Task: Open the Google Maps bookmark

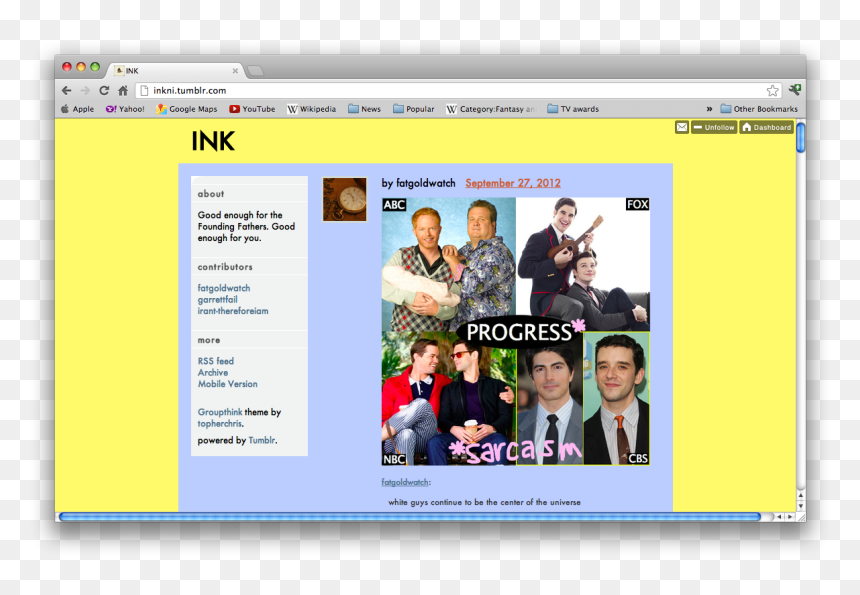Action: pyautogui.click(x=186, y=109)
